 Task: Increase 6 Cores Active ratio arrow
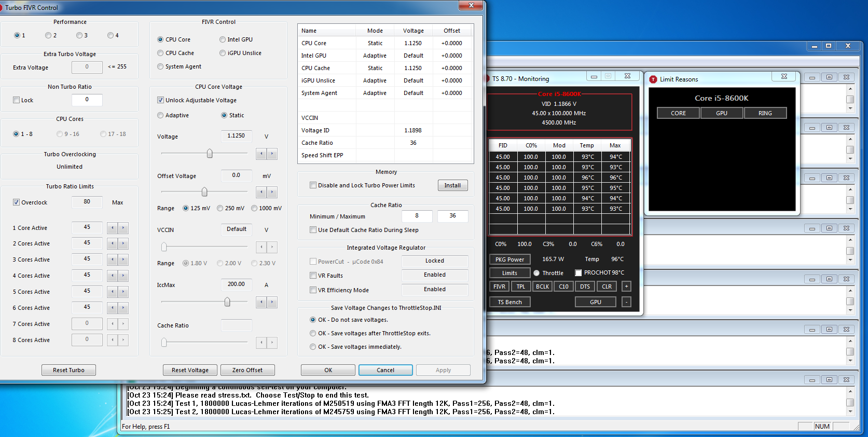tap(123, 308)
